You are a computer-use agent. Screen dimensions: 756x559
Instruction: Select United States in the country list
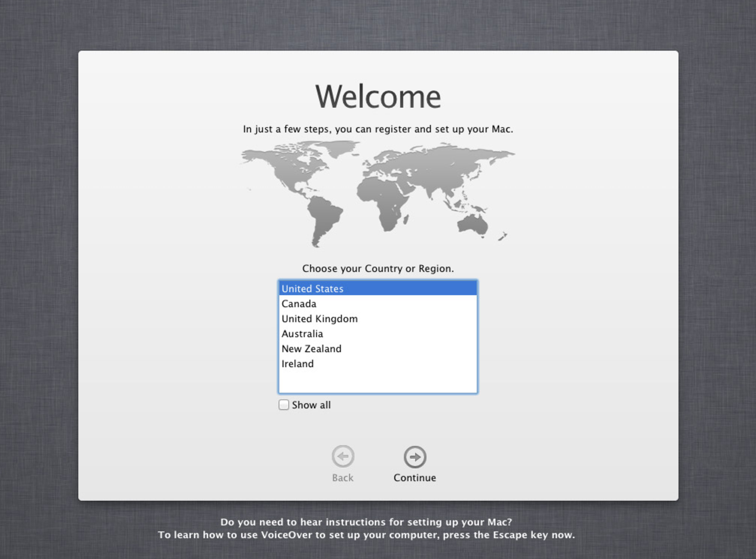[378, 289]
